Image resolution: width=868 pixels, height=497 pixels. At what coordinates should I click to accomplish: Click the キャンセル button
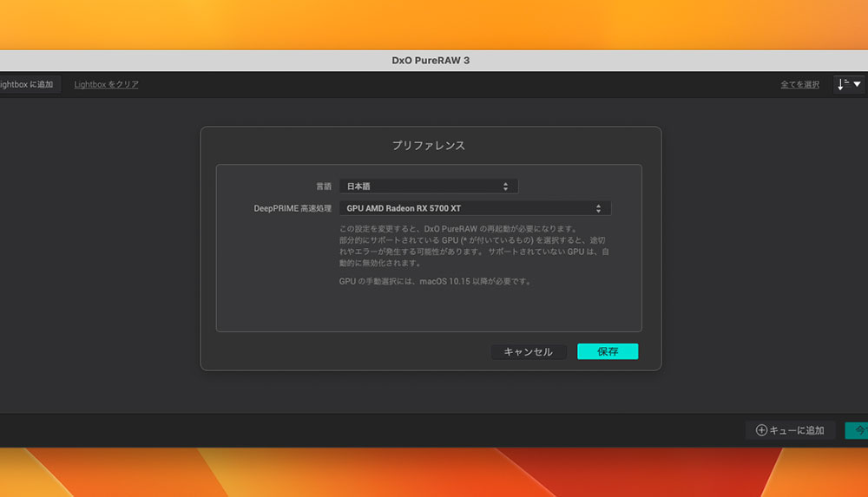click(x=528, y=351)
